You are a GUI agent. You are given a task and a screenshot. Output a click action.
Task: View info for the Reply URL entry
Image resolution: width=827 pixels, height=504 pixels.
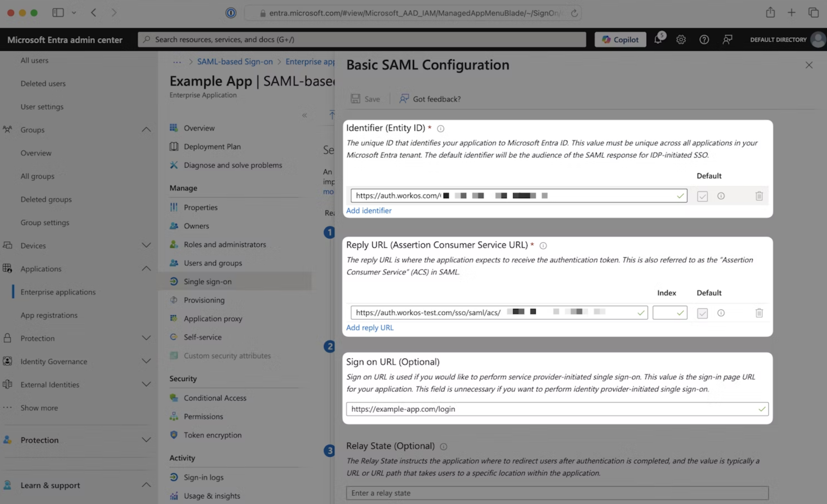click(721, 313)
